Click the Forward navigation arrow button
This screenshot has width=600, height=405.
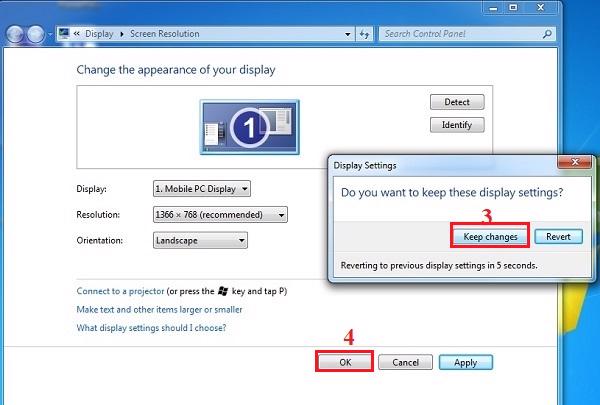pos(37,33)
